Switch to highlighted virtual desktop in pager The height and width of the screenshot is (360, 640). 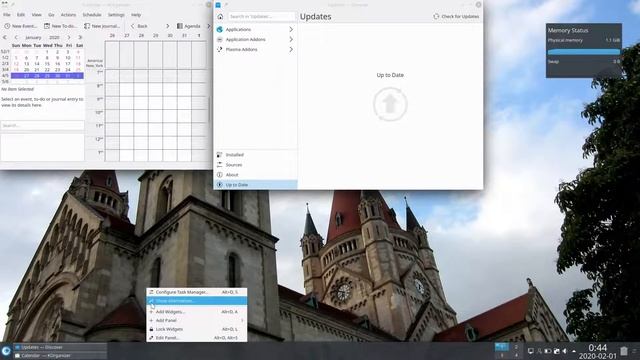[502, 347]
